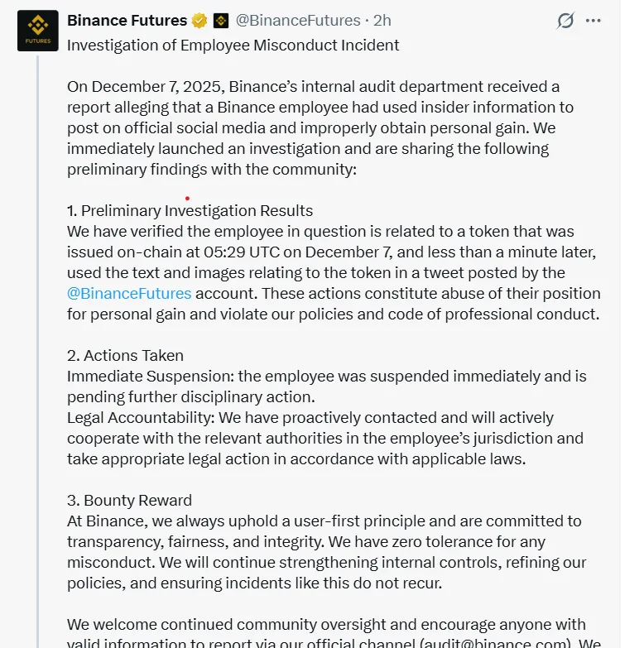Open the Binance Futures display name

click(x=127, y=20)
